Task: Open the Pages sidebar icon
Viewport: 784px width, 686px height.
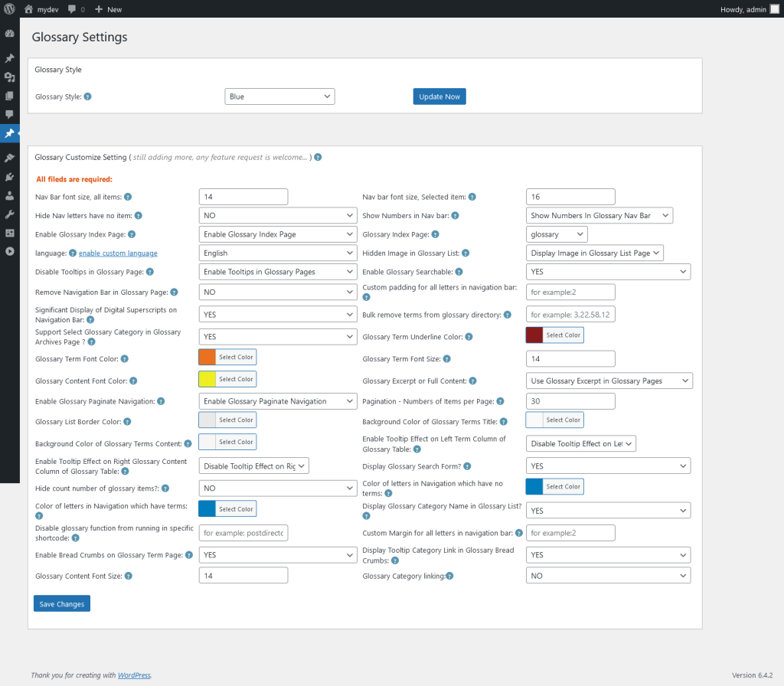Action: coord(9,96)
